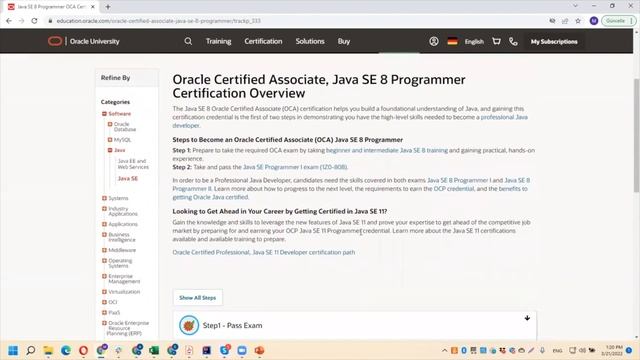Open Skype from the taskbar

tap(224, 350)
